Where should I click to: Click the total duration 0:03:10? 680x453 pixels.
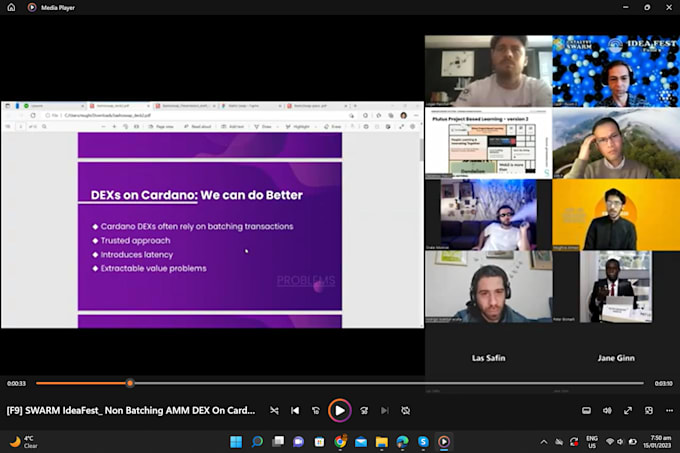(x=664, y=383)
